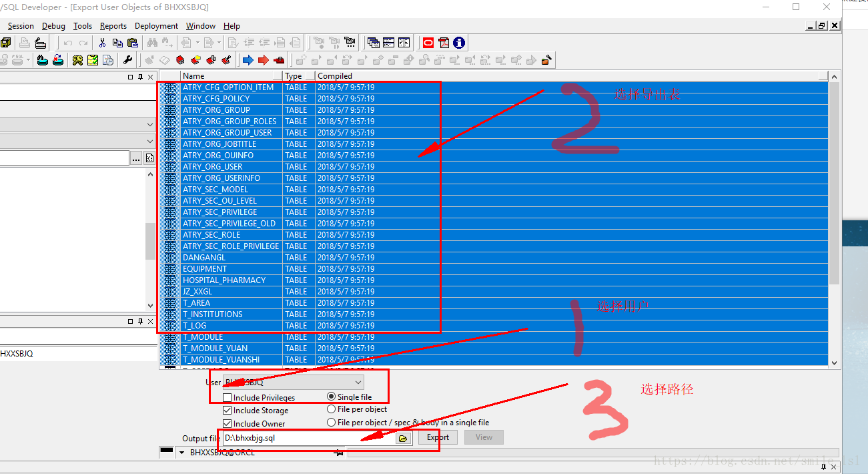Sort by the Name column header

(232, 76)
